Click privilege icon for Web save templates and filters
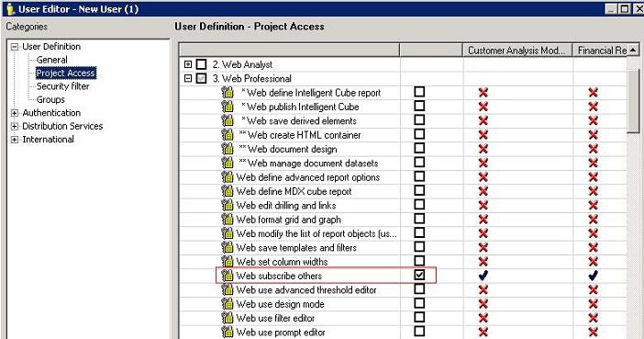Screen dimensions: 644x339 pos(228,247)
